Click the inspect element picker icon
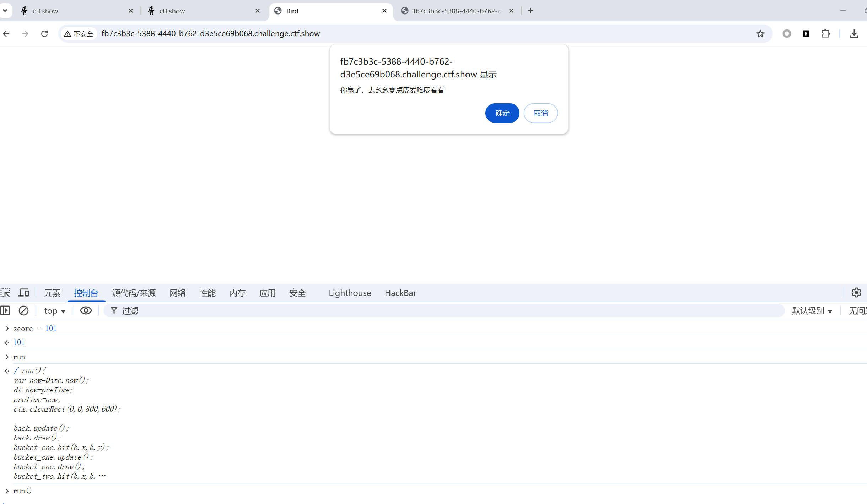The height and width of the screenshot is (504, 867). (x=5, y=293)
